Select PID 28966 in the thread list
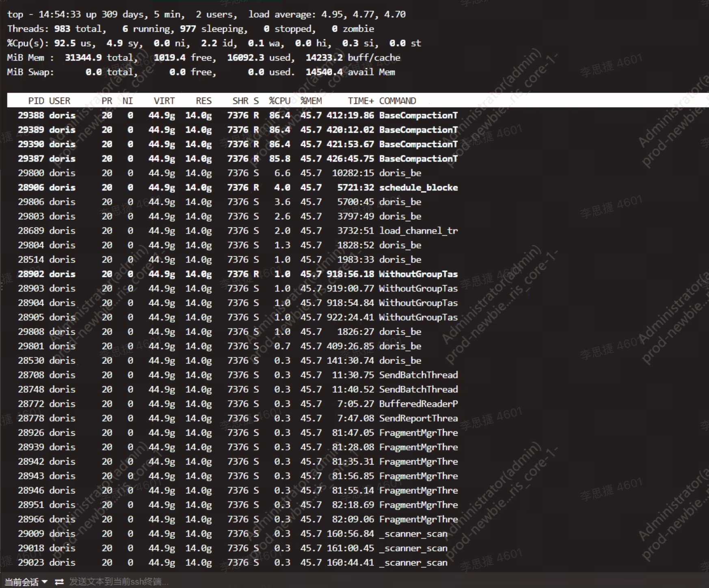 tap(31, 519)
